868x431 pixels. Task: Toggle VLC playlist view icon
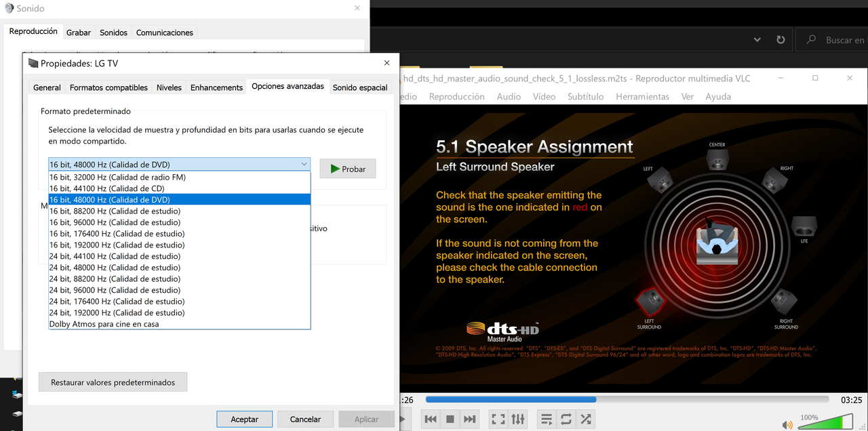pos(547,419)
